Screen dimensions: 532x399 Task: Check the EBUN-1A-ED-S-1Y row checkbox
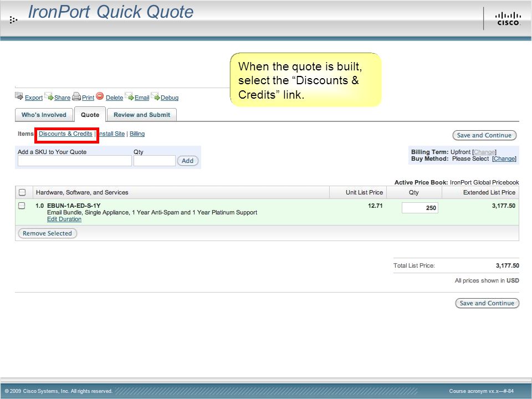pyautogui.click(x=22, y=206)
